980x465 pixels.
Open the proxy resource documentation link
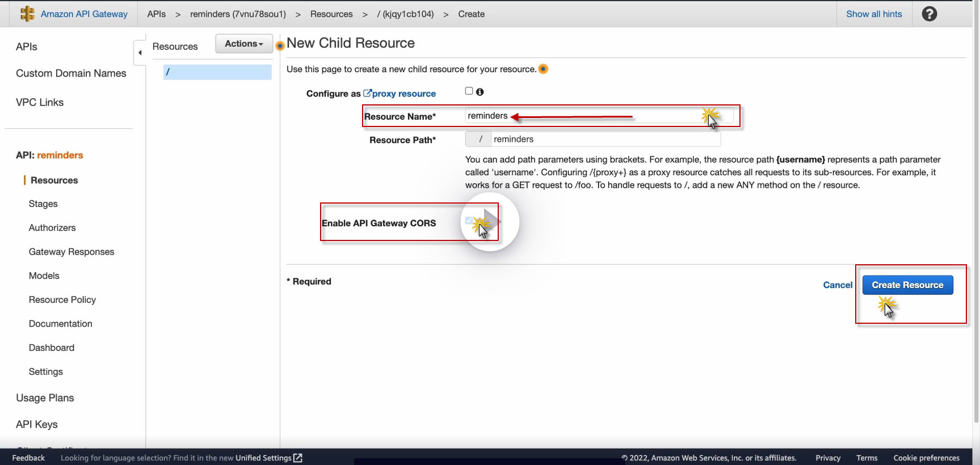399,94
